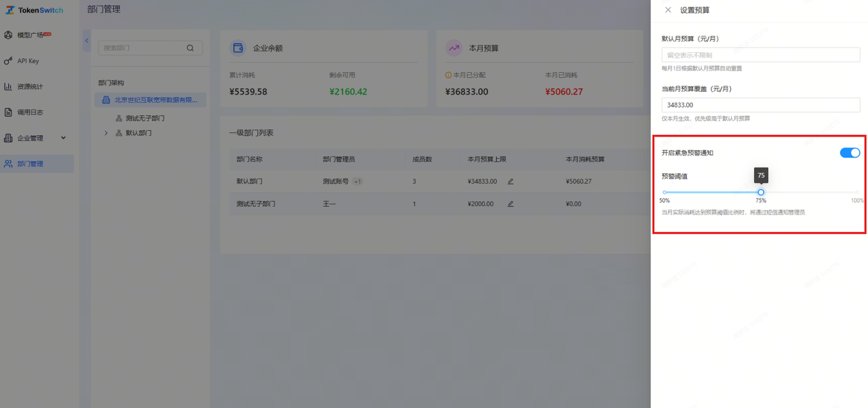Click the wallet icon beside 企业余额

point(238,48)
